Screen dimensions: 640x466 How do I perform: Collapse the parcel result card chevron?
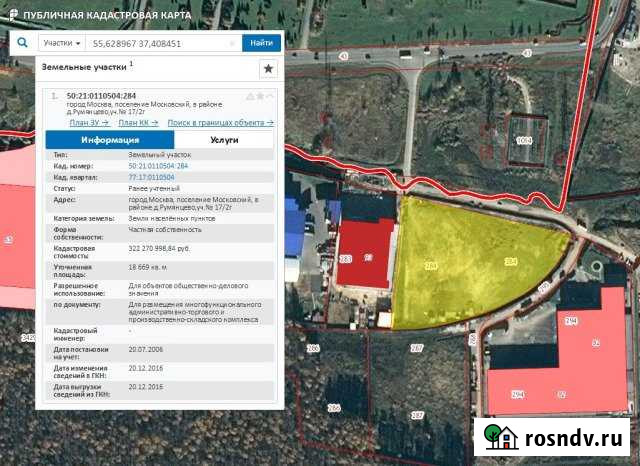(271, 96)
